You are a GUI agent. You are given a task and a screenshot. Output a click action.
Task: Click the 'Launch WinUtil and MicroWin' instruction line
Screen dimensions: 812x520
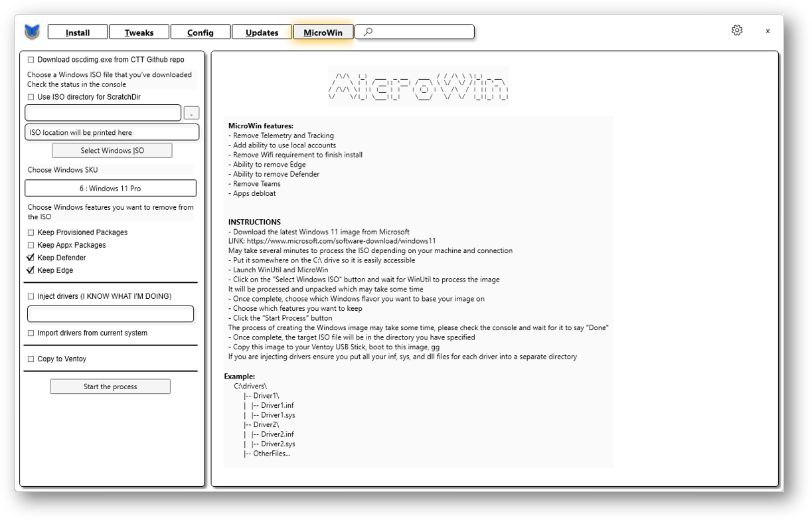(x=278, y=270)
